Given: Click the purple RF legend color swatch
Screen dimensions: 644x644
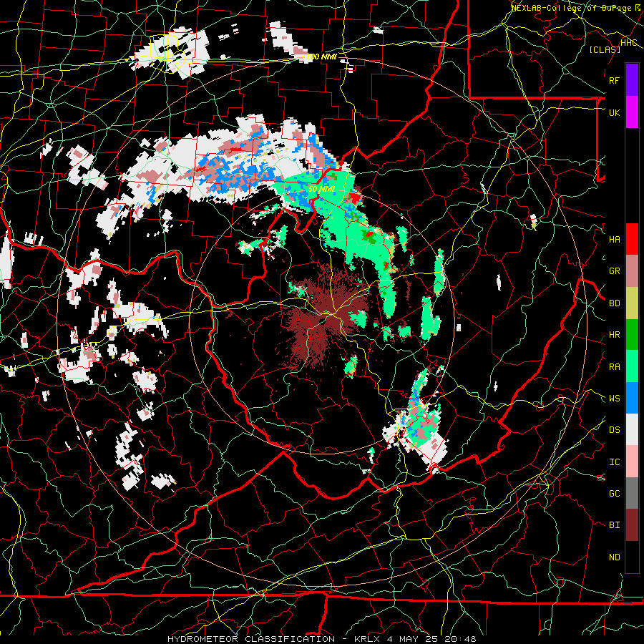Looking at the screenshot, I should click(x=632, y=80).
